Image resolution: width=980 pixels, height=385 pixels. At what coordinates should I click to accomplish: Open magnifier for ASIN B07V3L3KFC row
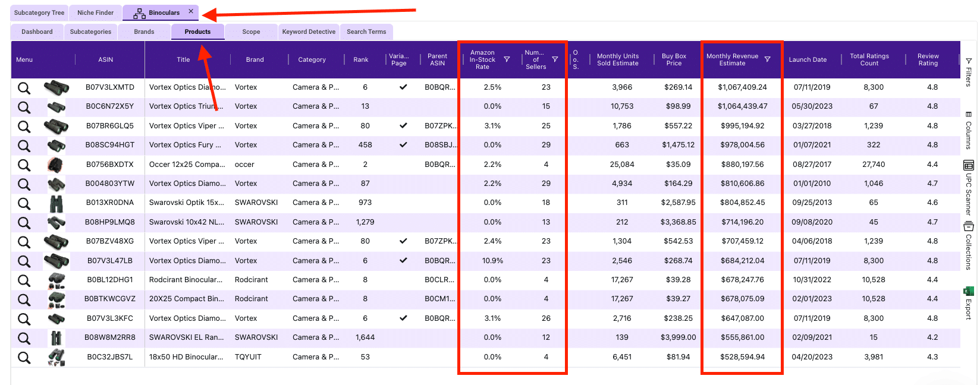coord(24,319)
